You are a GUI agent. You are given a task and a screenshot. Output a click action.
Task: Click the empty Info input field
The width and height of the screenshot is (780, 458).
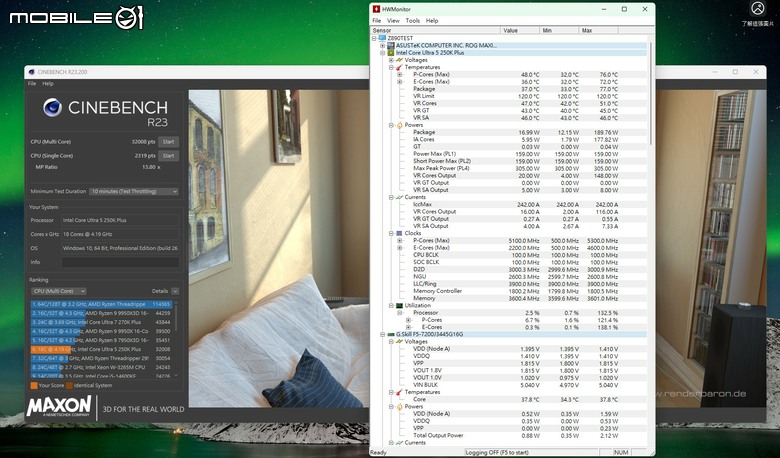(x=120, y=262)
